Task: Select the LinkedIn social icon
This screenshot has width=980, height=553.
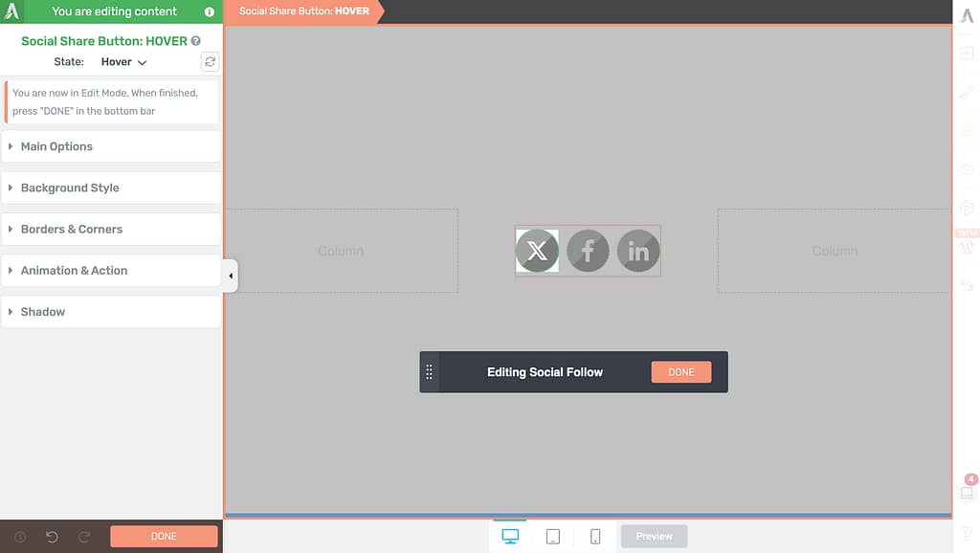Action: [x=638, y=251]
